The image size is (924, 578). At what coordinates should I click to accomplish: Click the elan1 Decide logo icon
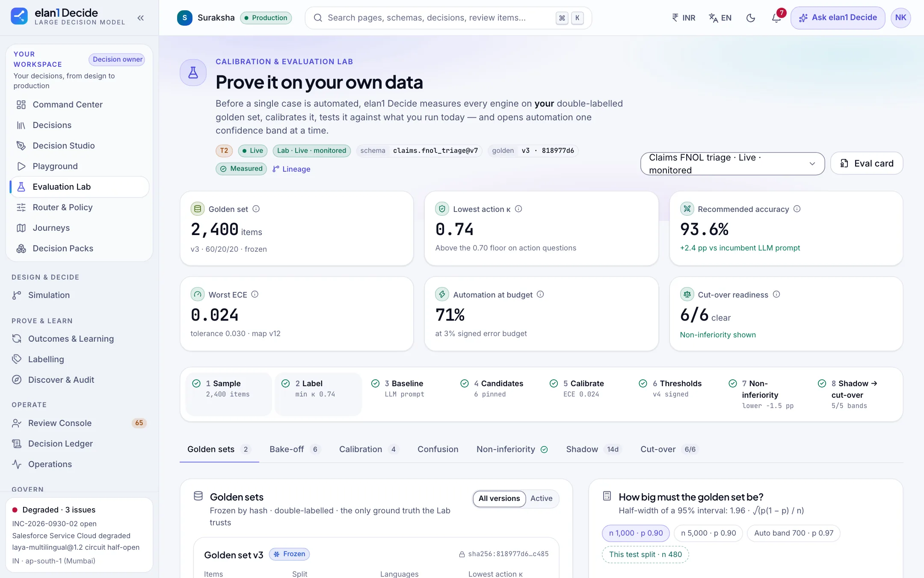pos(19,16)
